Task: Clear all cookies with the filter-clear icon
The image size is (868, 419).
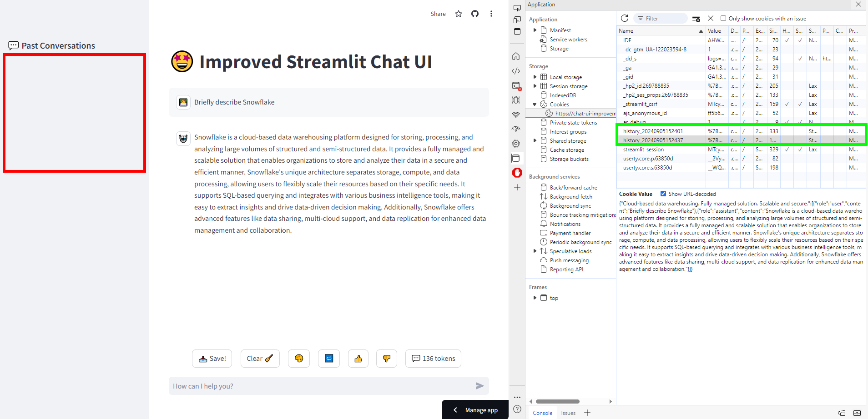Action: [696, 19]
